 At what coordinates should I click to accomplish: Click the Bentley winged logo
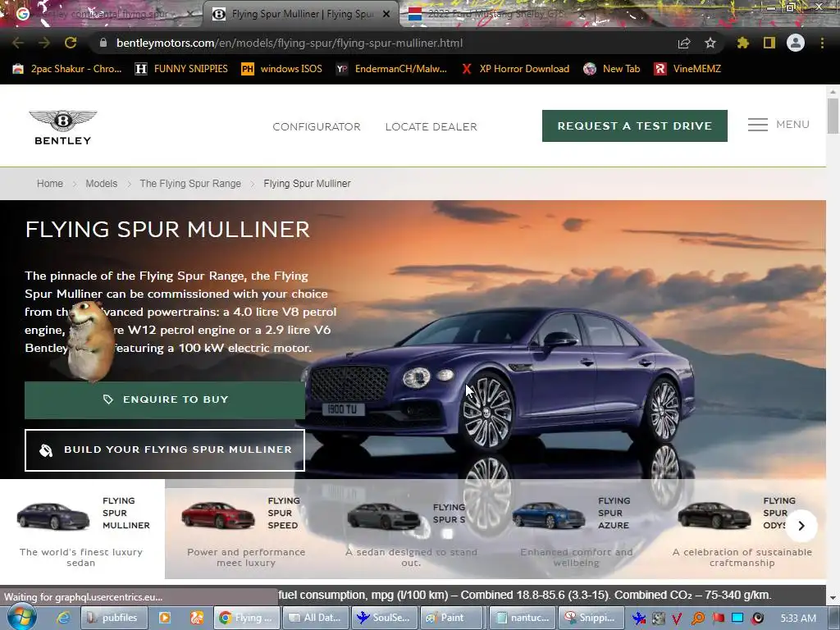(x=62, y=127)
